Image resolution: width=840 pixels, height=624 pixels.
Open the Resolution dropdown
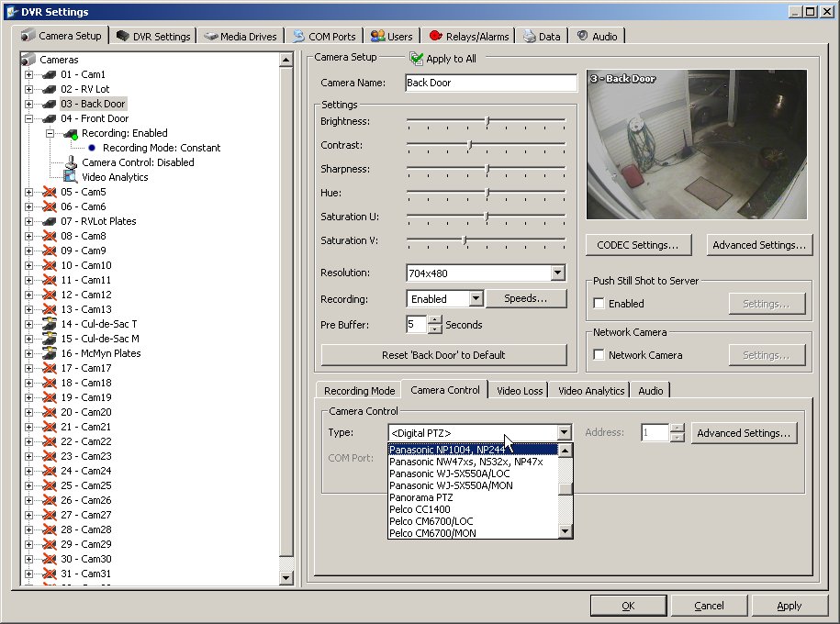click(557, 273)
